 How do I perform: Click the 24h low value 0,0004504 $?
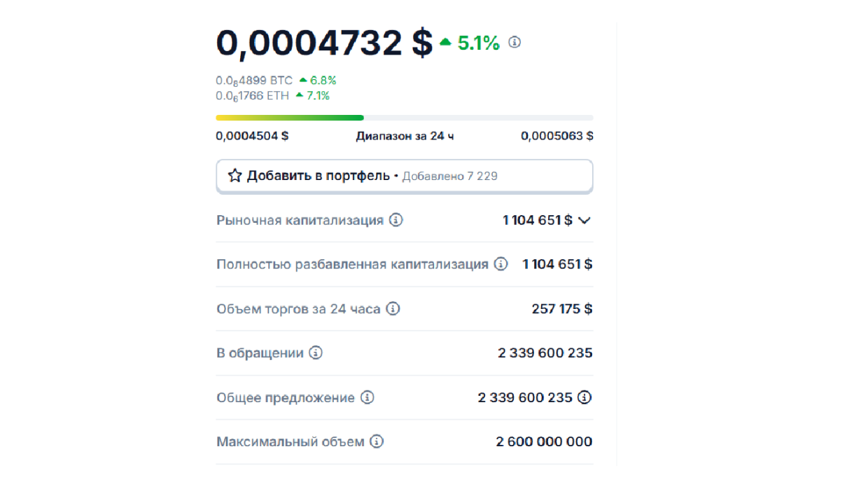(252, 136)
